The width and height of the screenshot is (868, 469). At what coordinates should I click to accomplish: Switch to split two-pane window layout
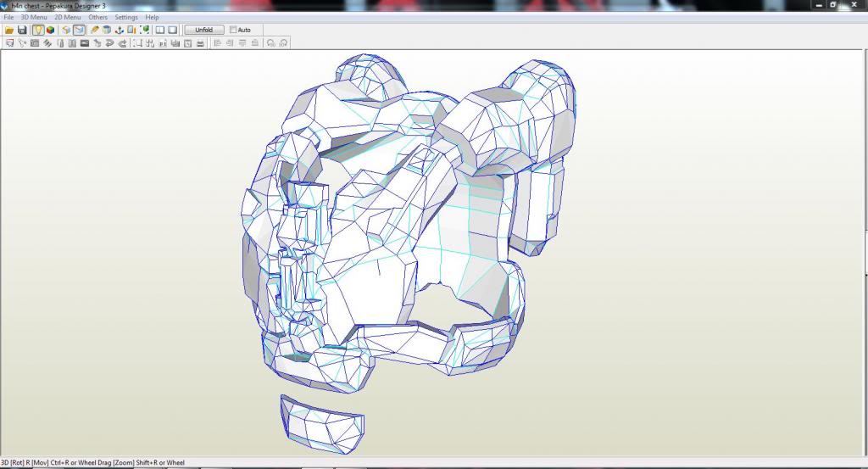(160, 30)
